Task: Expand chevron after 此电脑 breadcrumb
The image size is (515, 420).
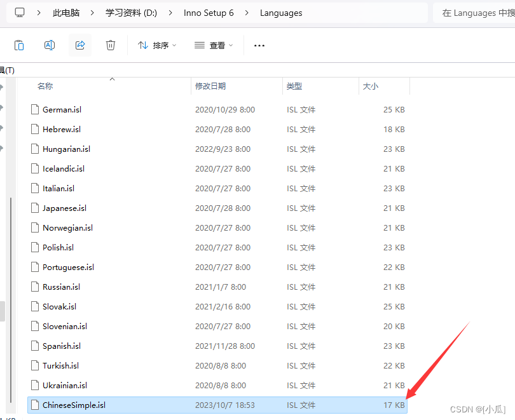Action: pos(92,13)
